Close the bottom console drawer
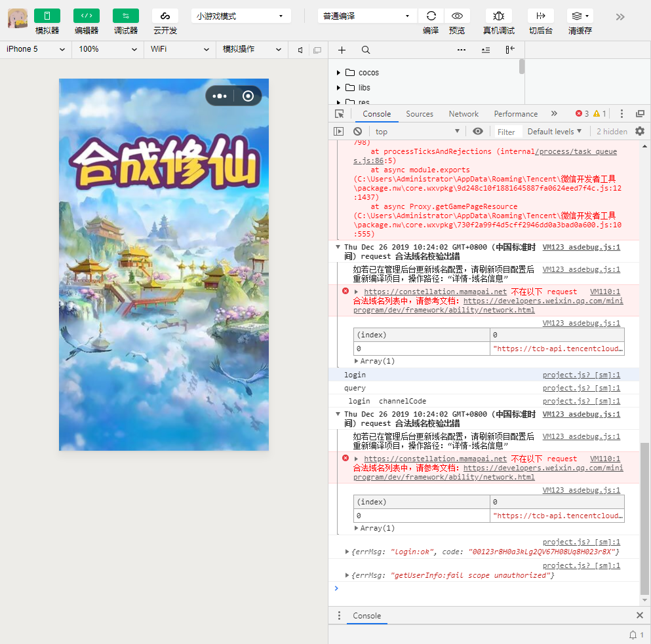The width and height of the screenshot is (651, 644). [640, 615]
